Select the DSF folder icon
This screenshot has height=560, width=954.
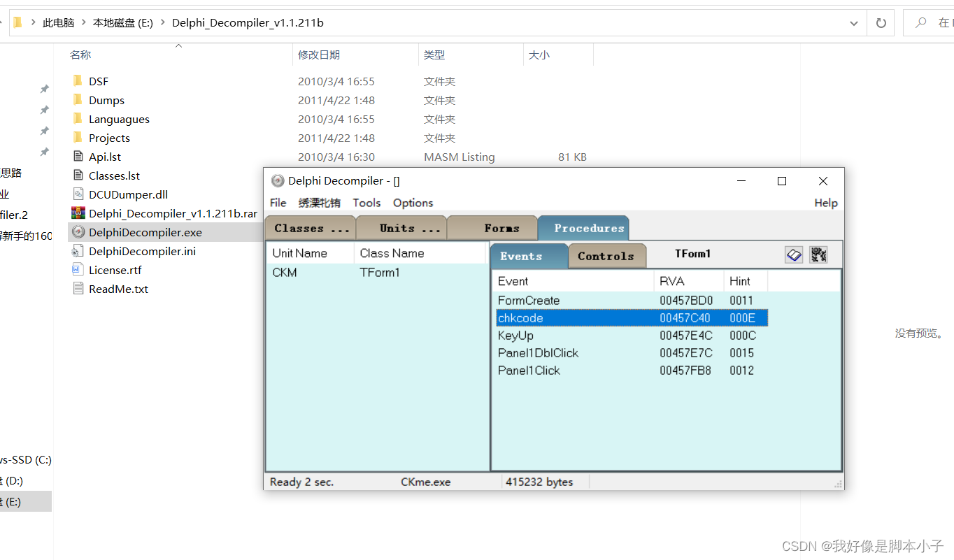point(78,81)
